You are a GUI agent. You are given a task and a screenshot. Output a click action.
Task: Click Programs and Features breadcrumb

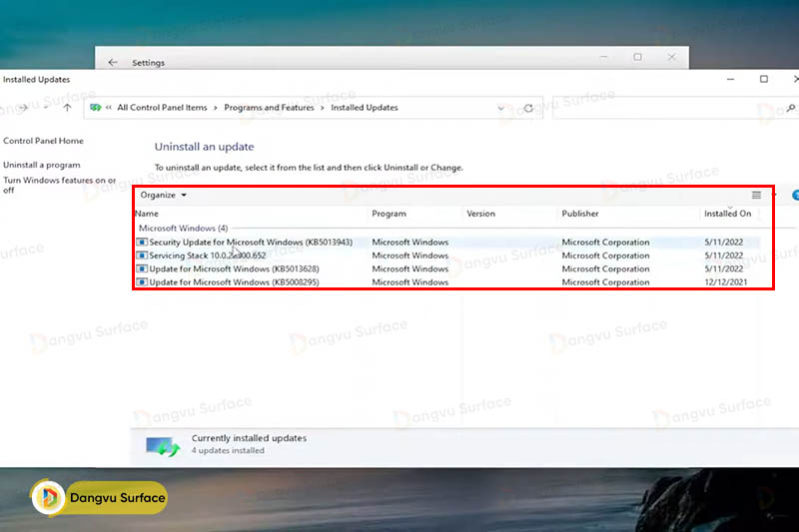click(269, 108)
